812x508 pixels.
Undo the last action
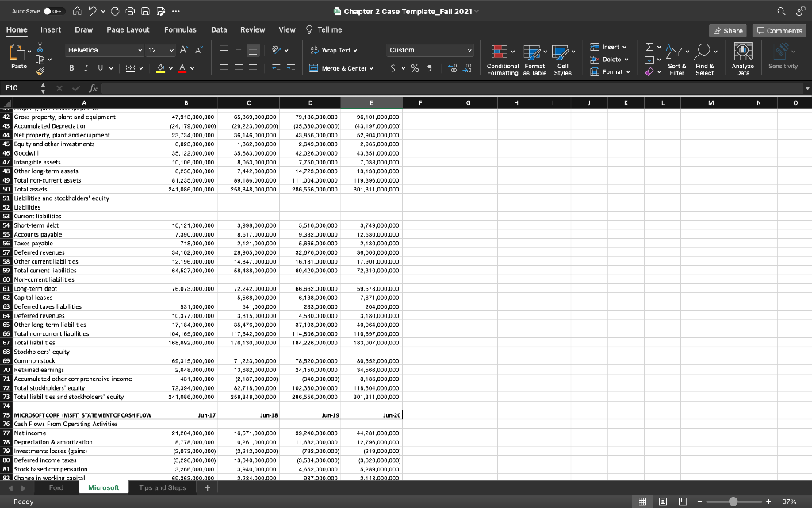92,11
